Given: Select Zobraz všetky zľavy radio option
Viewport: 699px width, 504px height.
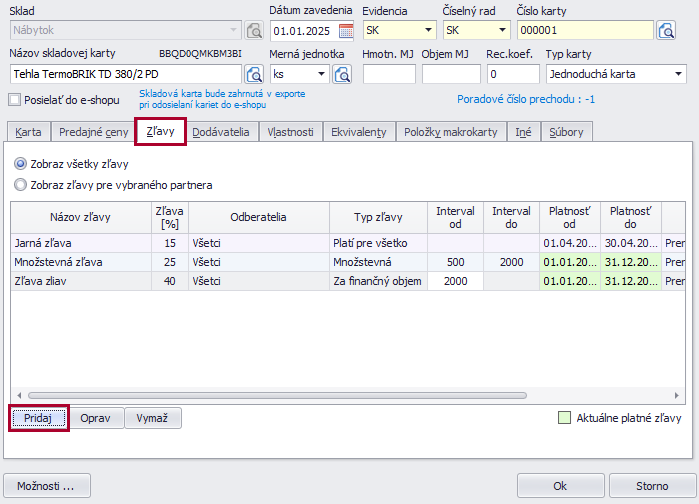Looking at the screenshot, I should coord(20,164).
